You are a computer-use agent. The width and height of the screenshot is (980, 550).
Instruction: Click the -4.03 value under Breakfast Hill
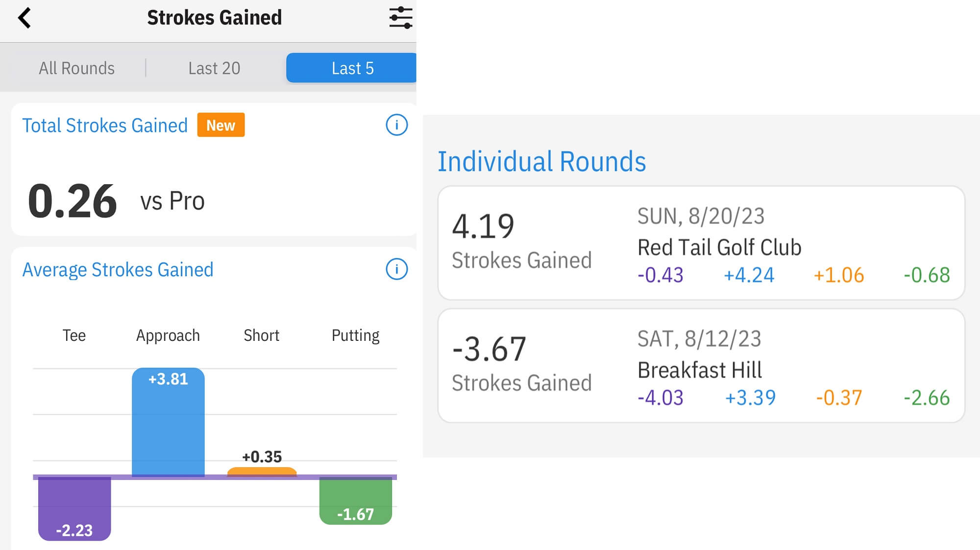[x=661, y=398]
